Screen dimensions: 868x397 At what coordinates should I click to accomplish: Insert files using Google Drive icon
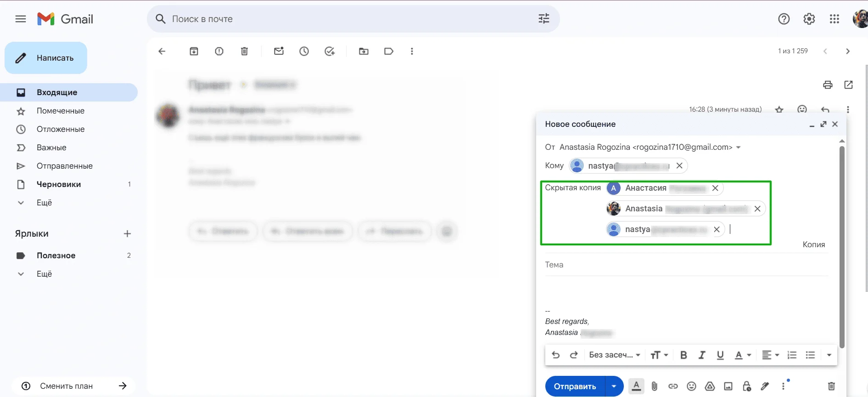tap(710, 386)
